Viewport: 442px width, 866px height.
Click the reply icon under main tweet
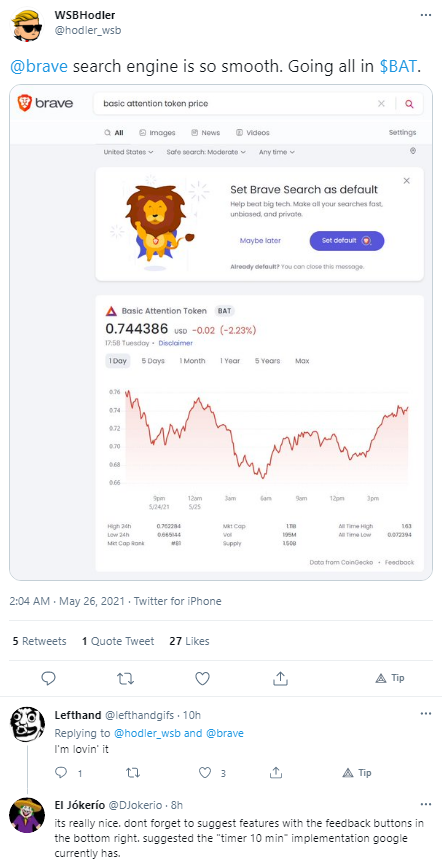49,678
